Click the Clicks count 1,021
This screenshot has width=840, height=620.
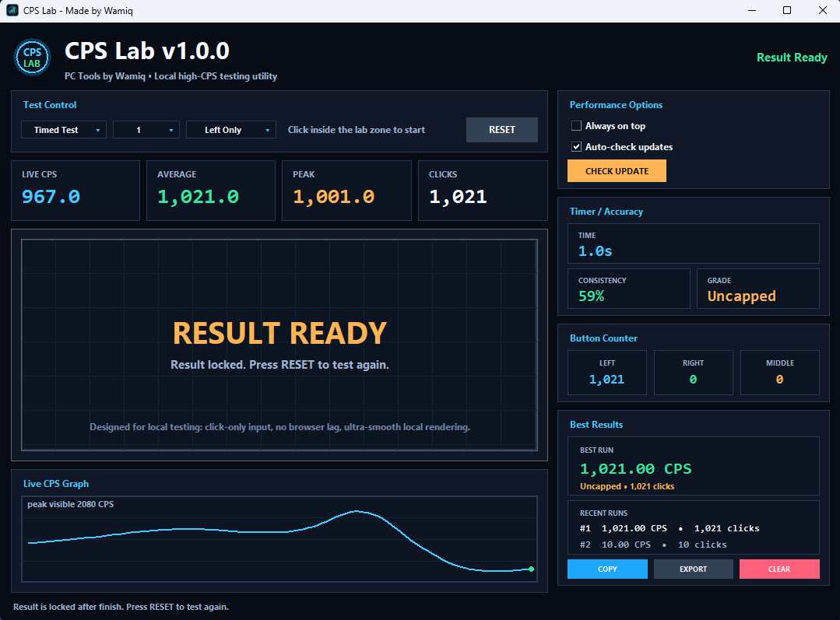[458, 197]
